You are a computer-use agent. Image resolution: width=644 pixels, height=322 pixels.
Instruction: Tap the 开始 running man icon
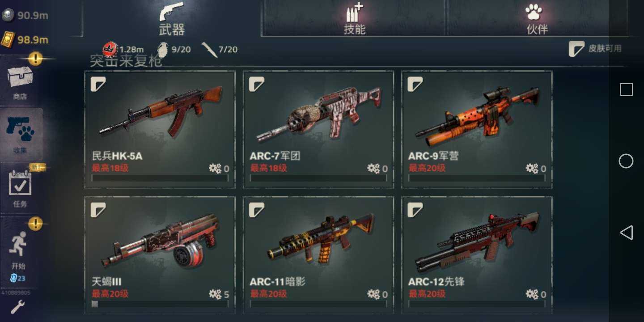point(18,244)
